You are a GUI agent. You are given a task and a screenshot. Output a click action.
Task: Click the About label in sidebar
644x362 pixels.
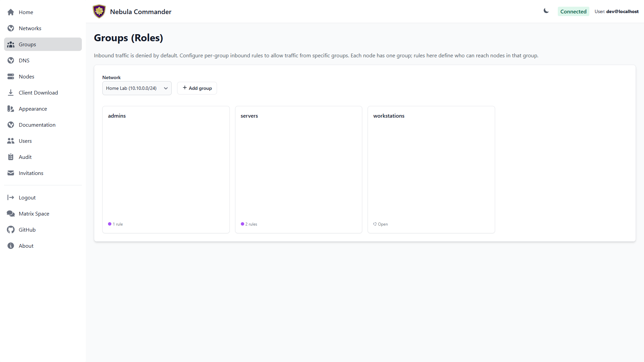(x=26, y=246)
